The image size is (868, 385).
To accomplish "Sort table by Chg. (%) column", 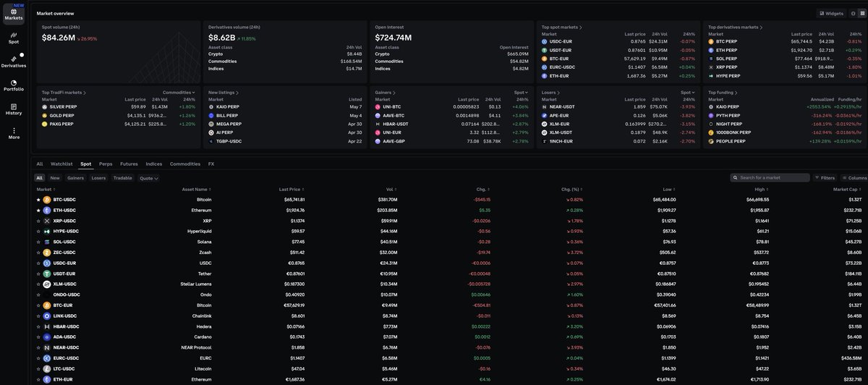I will [x=572, y=189].
